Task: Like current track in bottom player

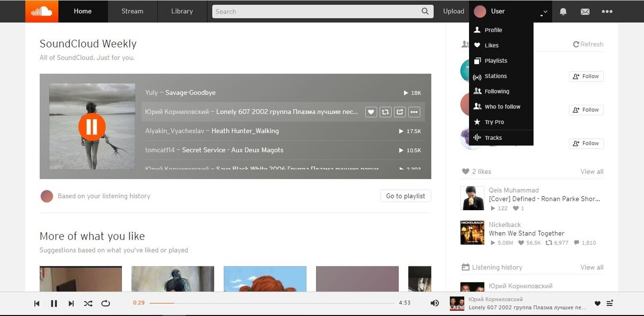Action: coord(597,303)
